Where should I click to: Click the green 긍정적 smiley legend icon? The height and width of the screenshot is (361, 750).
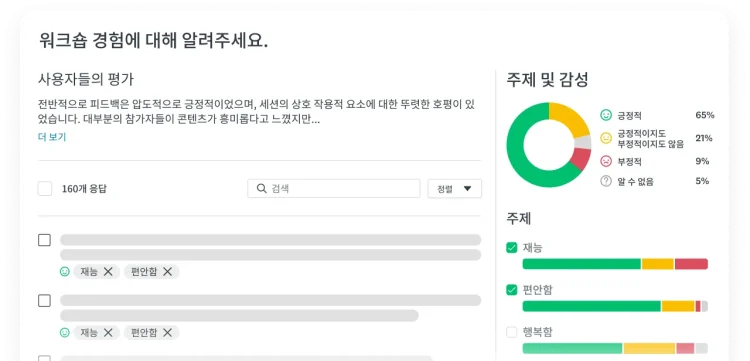coord(606,115)
